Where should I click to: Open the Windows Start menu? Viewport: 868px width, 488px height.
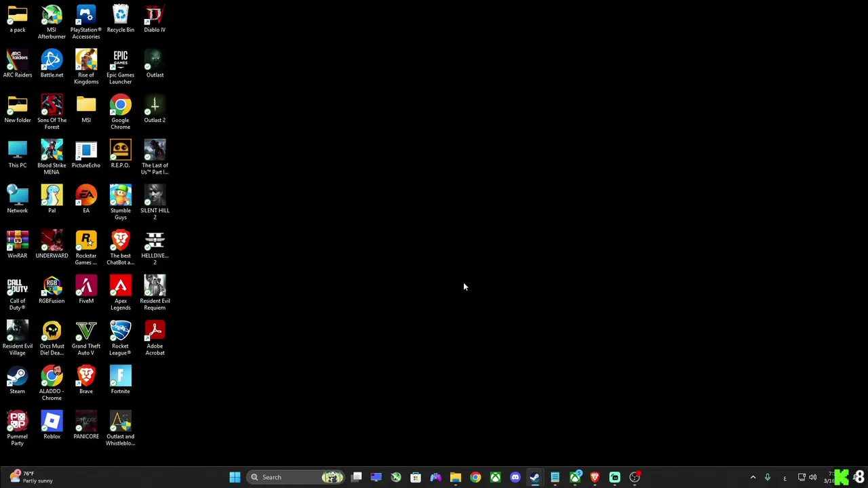(235, 477)
